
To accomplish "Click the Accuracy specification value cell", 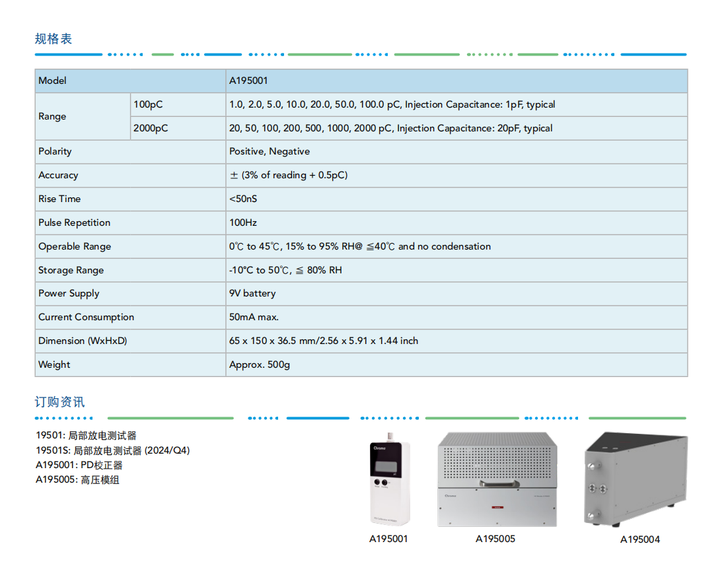I will coord(288,175).
